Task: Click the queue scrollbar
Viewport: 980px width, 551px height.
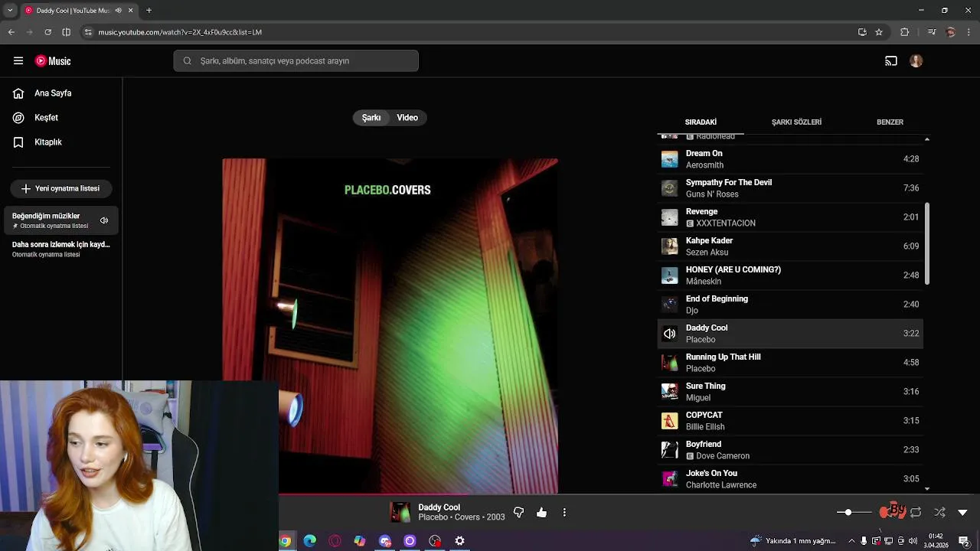Action: 927,244
